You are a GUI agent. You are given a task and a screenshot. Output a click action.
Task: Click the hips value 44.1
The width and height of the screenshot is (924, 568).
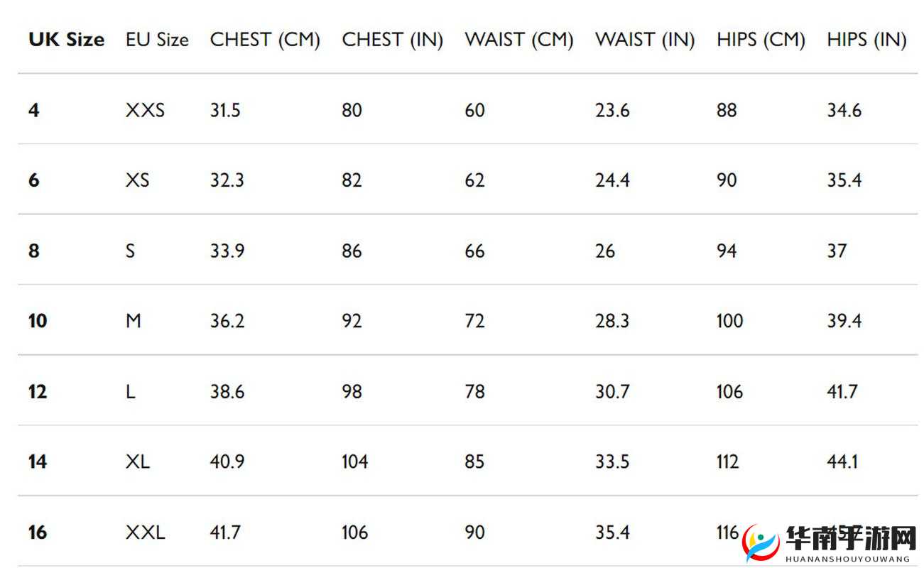[842, 461]
